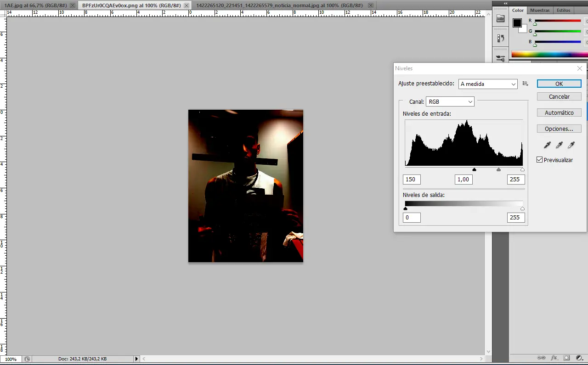Click the horizontal scrollbar left arrow
This screenshot has width=588, height=365.
(144, 359)
